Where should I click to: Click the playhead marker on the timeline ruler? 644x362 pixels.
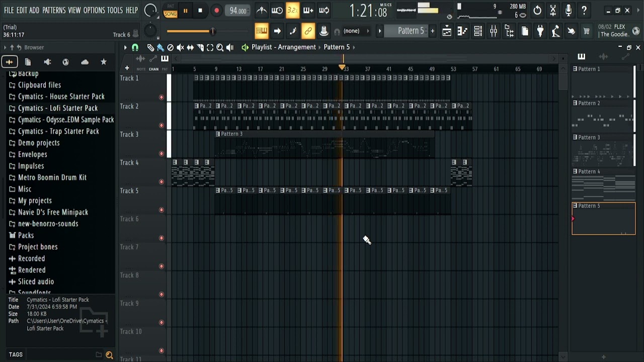point(342,67)
